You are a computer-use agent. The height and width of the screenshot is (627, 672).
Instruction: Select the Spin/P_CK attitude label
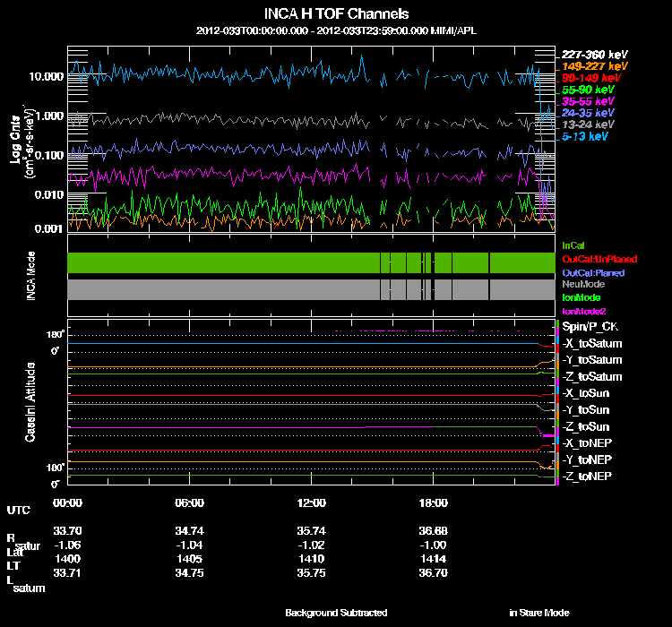pos(589,328)
